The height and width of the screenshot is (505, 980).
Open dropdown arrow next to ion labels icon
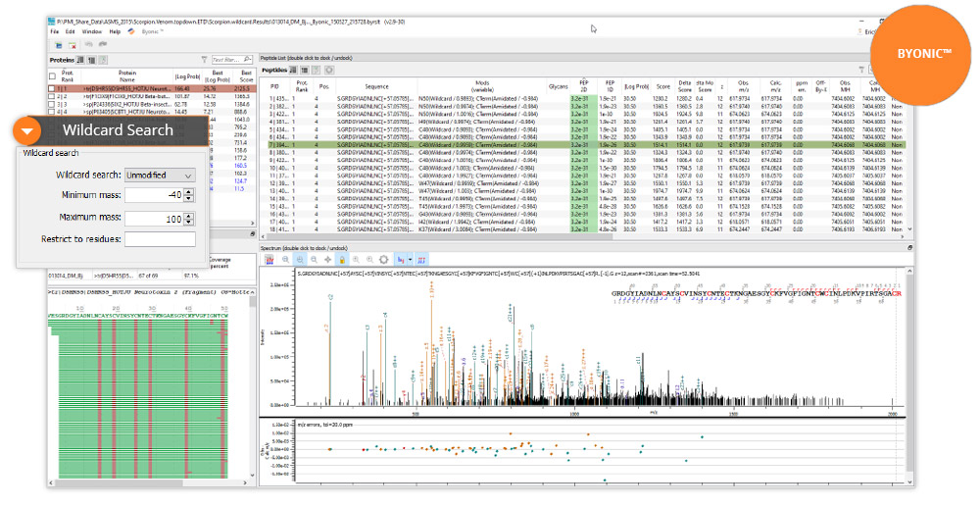click(x=410, y=260)
